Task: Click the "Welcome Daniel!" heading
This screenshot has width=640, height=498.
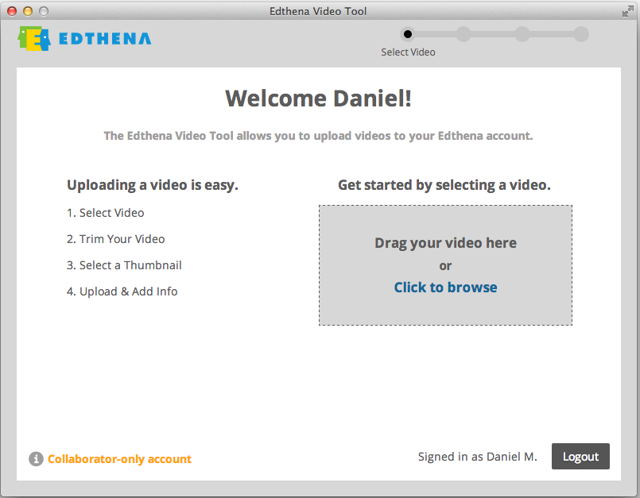Action: coord(318,98)
